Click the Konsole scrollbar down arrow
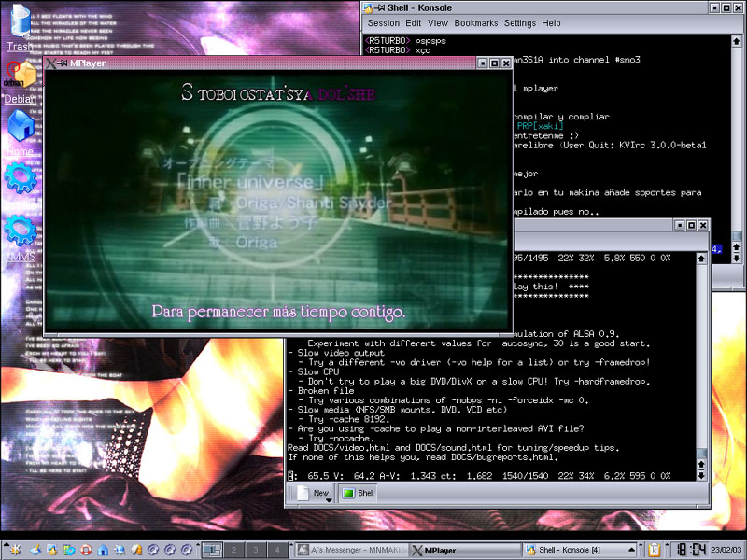This screenshot has height=560, width=747. point(702,474)
